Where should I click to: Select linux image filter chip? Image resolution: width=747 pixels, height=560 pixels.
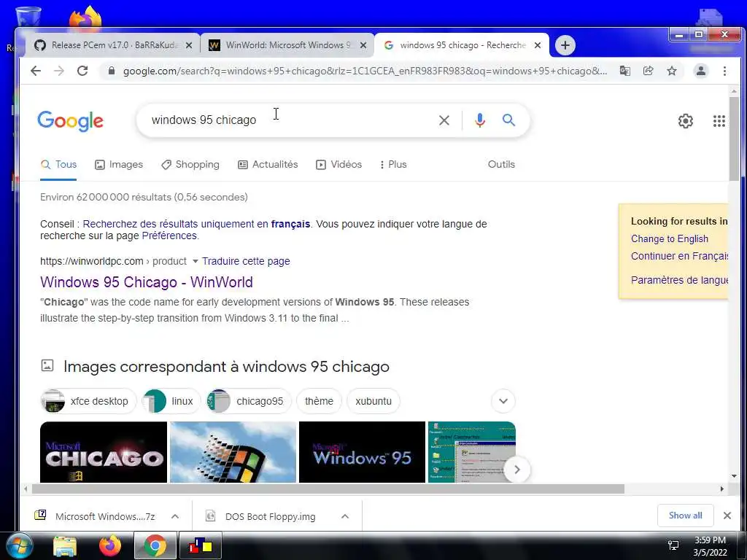coord(171,401)
